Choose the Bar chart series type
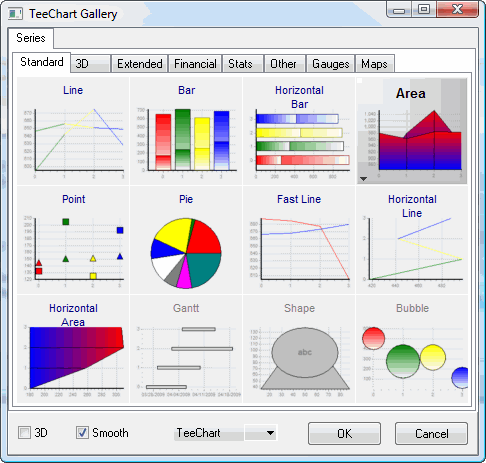The image size is (486, 463). click(186, 131)
